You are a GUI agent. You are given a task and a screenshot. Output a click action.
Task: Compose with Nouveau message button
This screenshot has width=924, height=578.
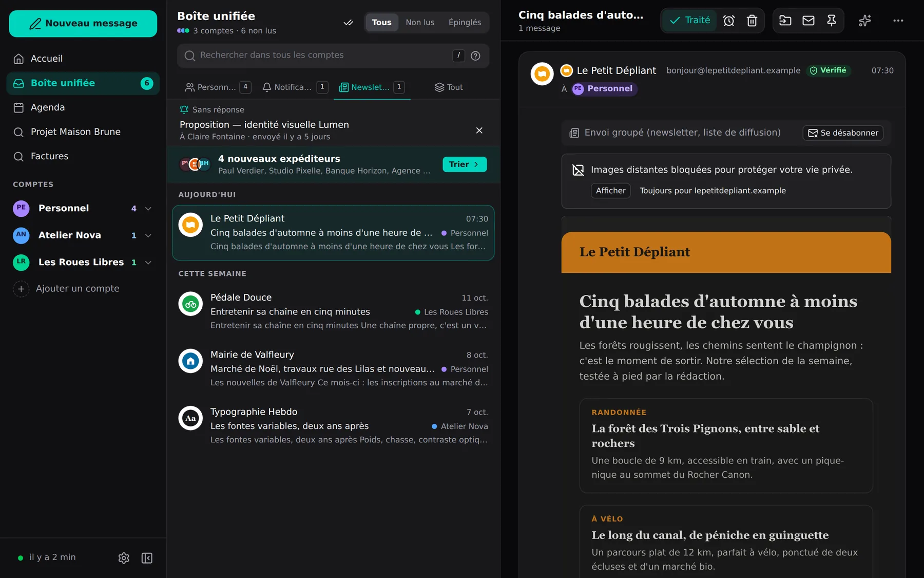coord(83,24)
